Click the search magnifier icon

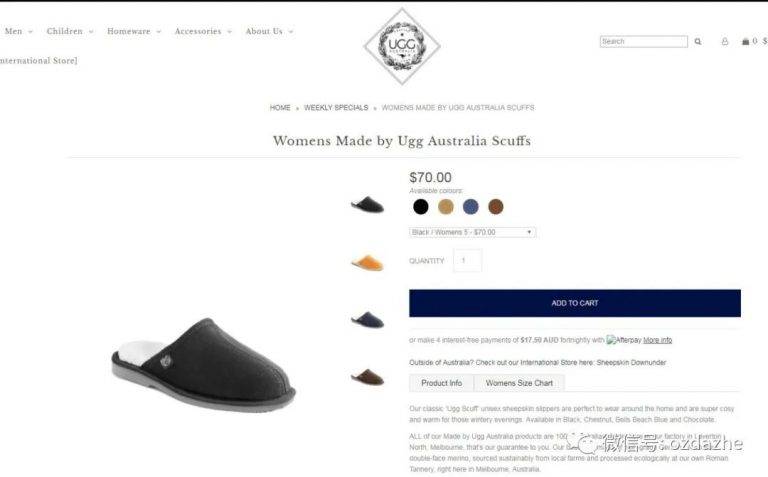coord(697,42)
